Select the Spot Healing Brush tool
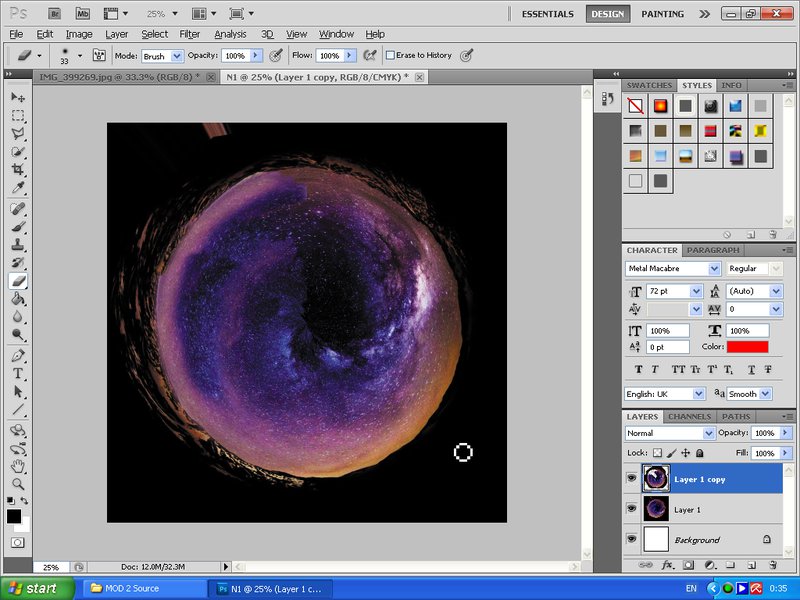800x600 pixels. tap(18, 209)
